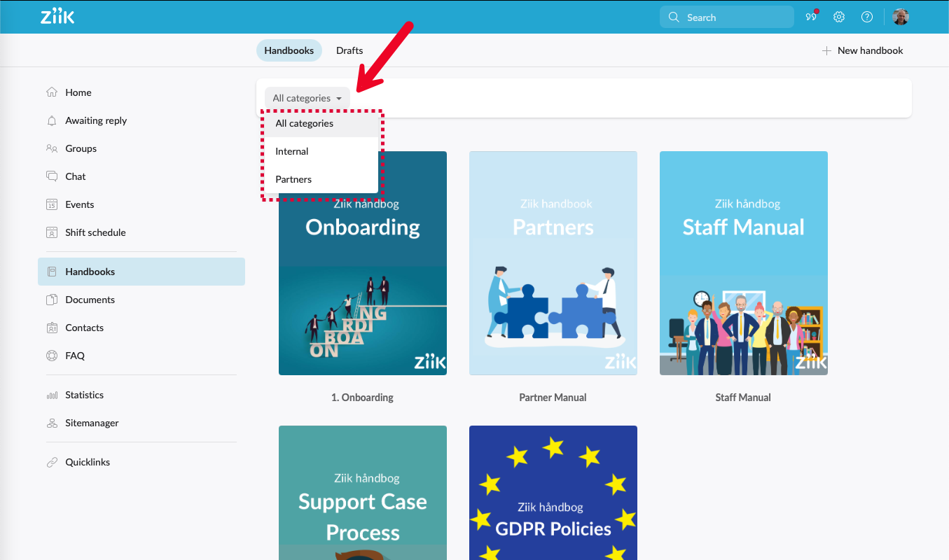
Task: Switch to the Drafts tab
Action: pyautogui.click(x=349, y=50)
